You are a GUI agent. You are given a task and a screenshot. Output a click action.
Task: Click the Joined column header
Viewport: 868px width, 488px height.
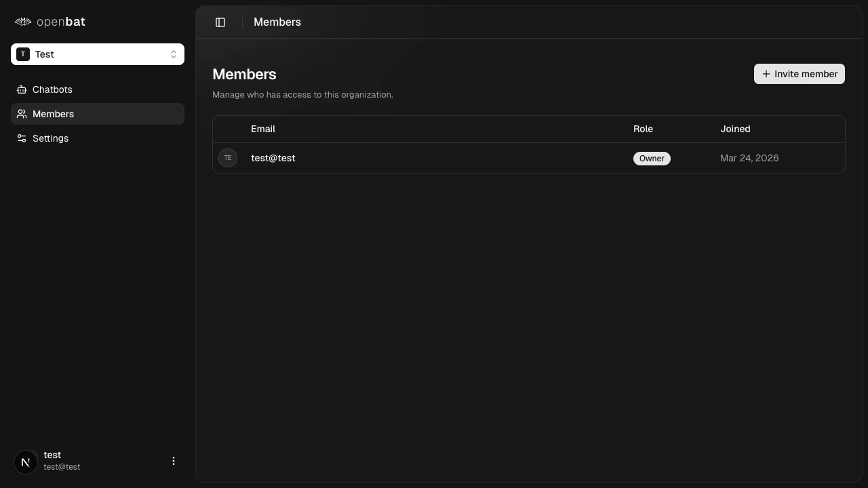[735, 129]
